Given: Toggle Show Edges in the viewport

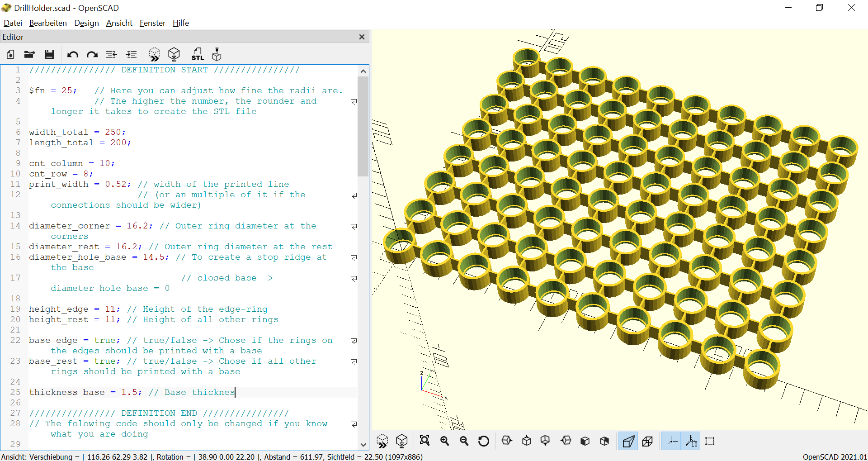Looking at the screenshot, I should click(710, 441).
